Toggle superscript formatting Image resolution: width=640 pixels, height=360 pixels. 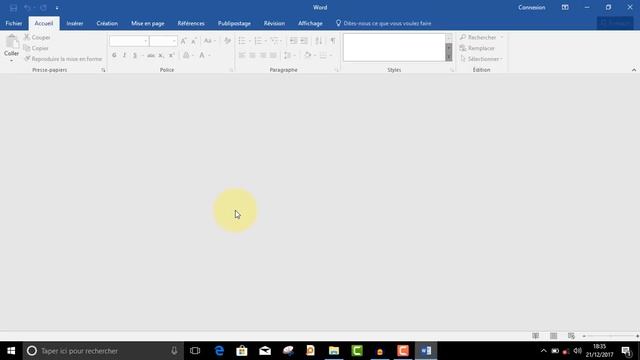(x=171, y=55)
